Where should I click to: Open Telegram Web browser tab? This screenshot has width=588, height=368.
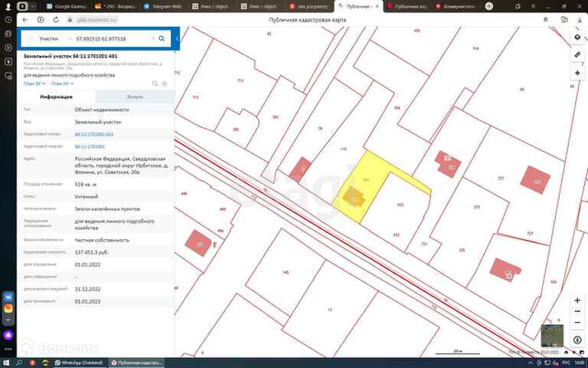click(x=164, y=6)
